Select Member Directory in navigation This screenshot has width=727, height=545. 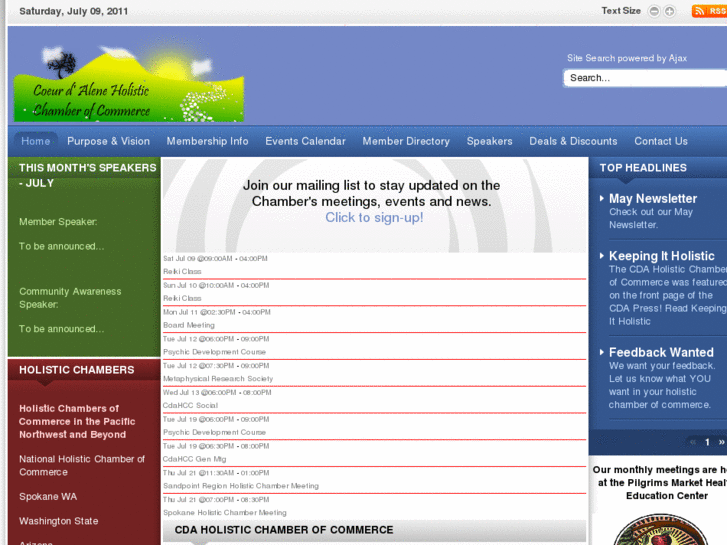(x=406, y=141)
